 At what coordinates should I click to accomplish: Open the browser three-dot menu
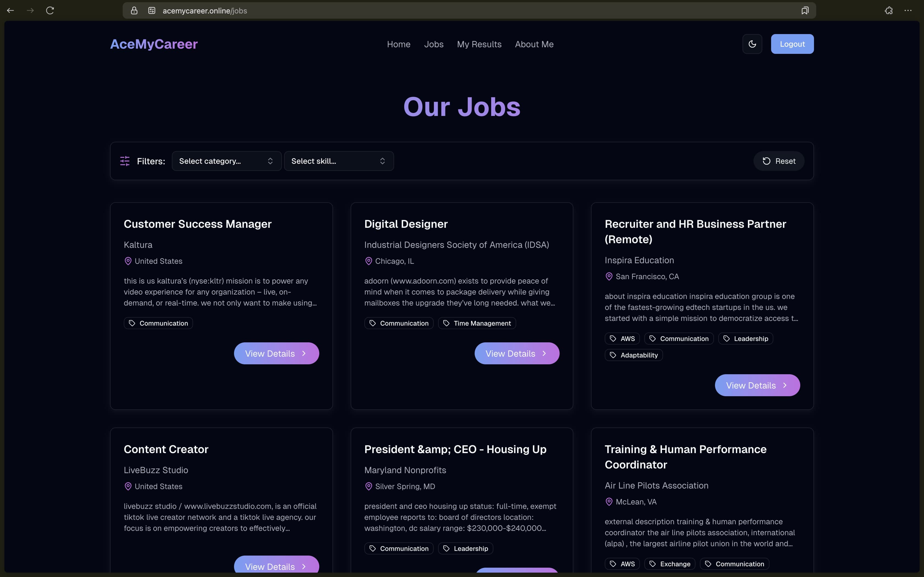coord(908,11)
